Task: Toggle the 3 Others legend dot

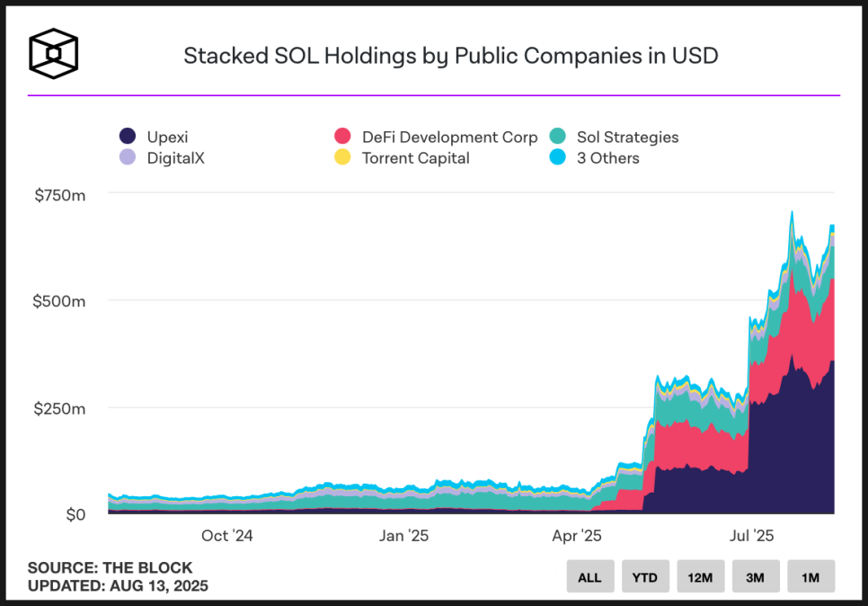Action: [557, 157]
